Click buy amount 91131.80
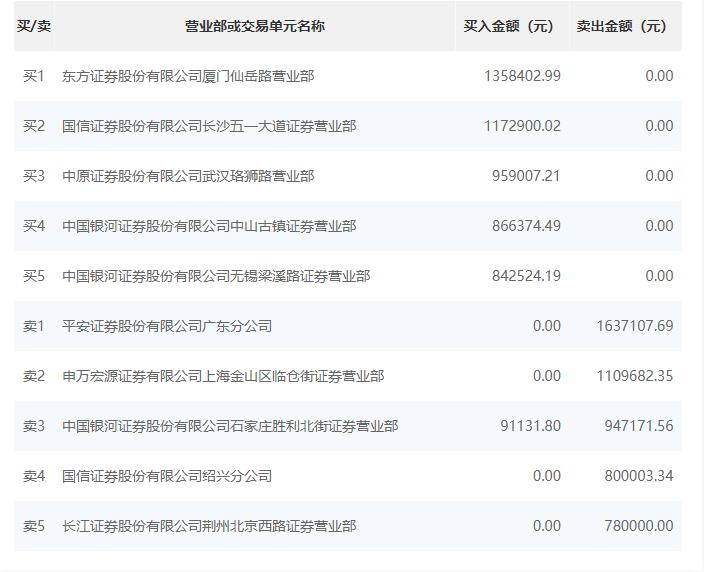 (531, 425)
